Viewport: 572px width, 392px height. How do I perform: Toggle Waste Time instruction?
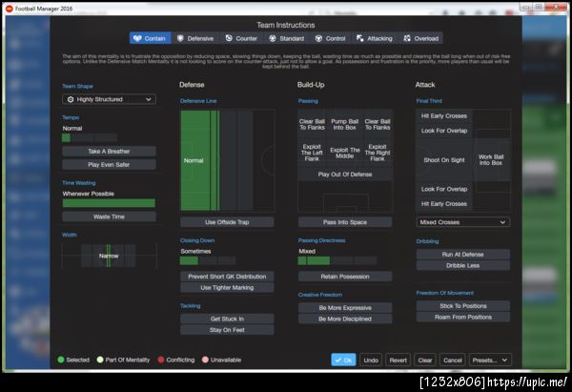click(109, 217)
